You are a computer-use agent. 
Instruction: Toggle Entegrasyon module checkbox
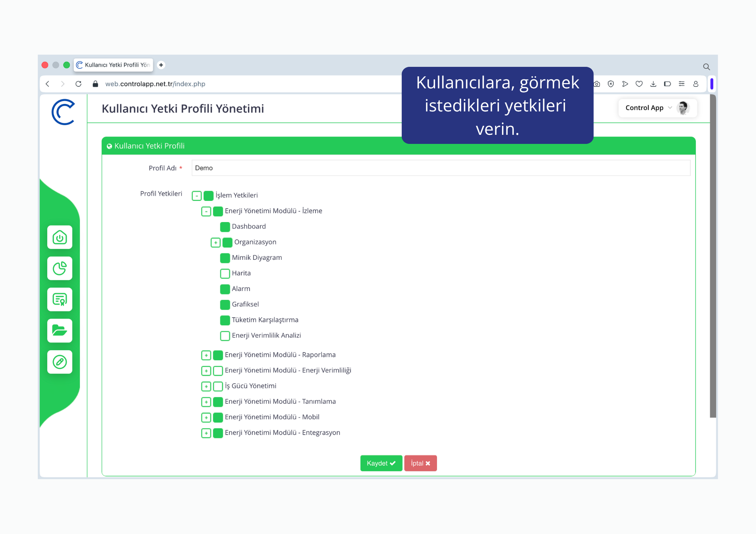pos(218,433)
